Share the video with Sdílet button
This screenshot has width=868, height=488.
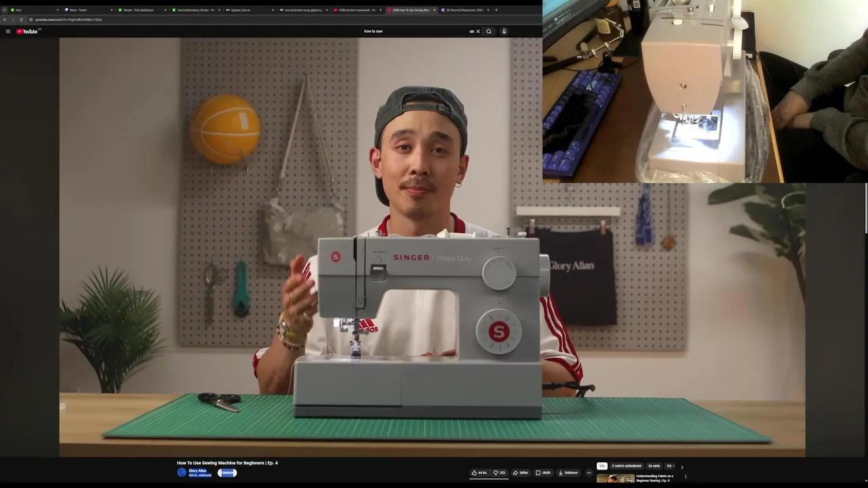click(521, 472)
